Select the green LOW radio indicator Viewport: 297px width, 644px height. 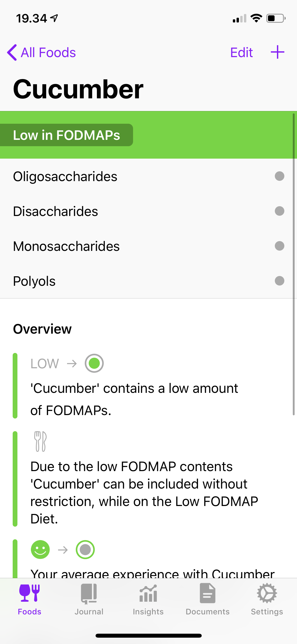[x=94, y=363]
